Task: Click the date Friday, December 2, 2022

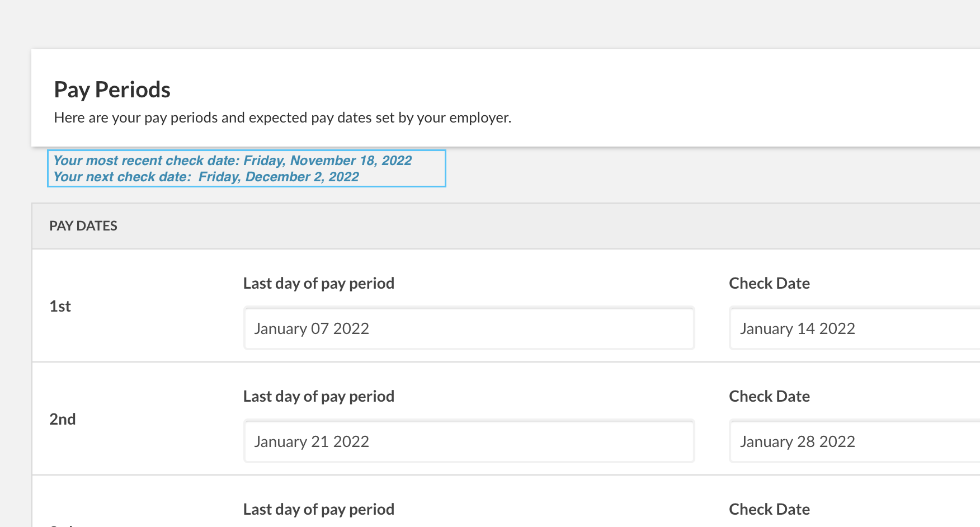Action: [x=279, y=177]
